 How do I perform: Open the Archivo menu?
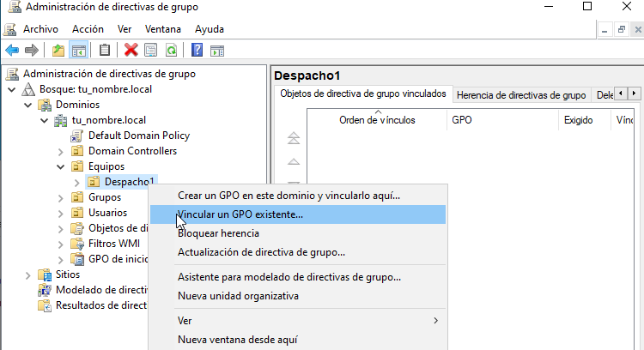click(x=40, y=29)
